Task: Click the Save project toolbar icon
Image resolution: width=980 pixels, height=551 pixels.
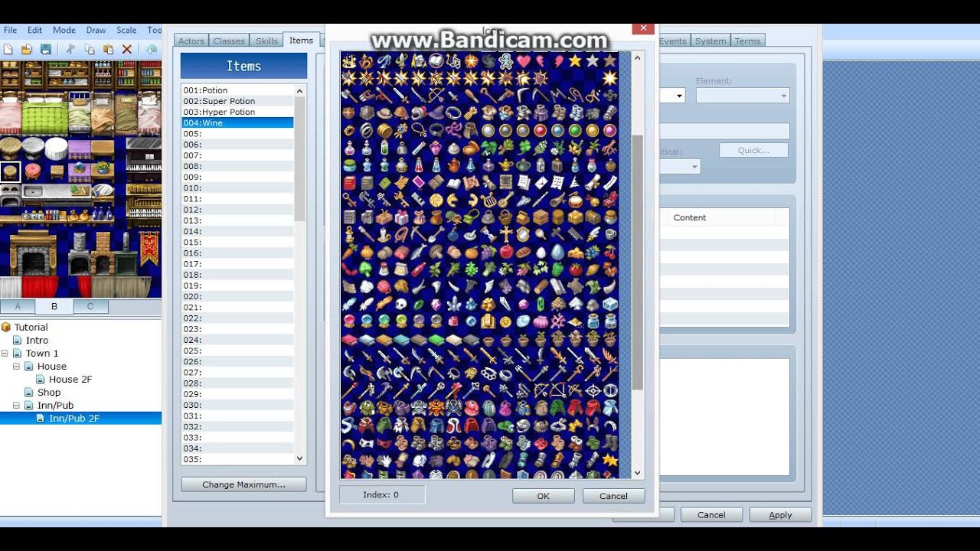Action: click(46, 49)
